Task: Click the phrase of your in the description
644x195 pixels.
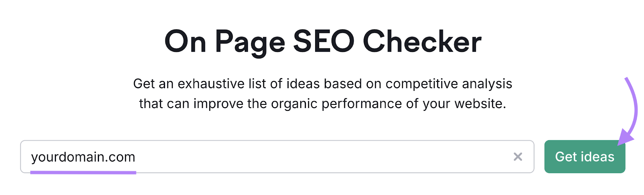Action: pos(428,104)
